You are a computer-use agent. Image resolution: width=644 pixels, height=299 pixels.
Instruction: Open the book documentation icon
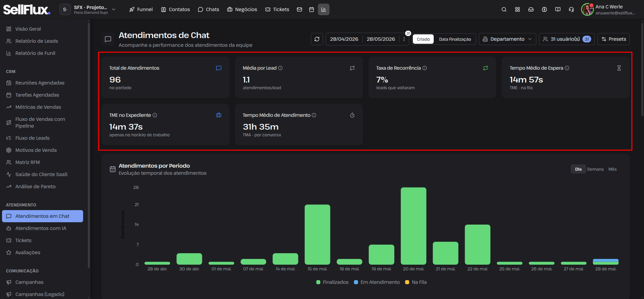(558, 9)
